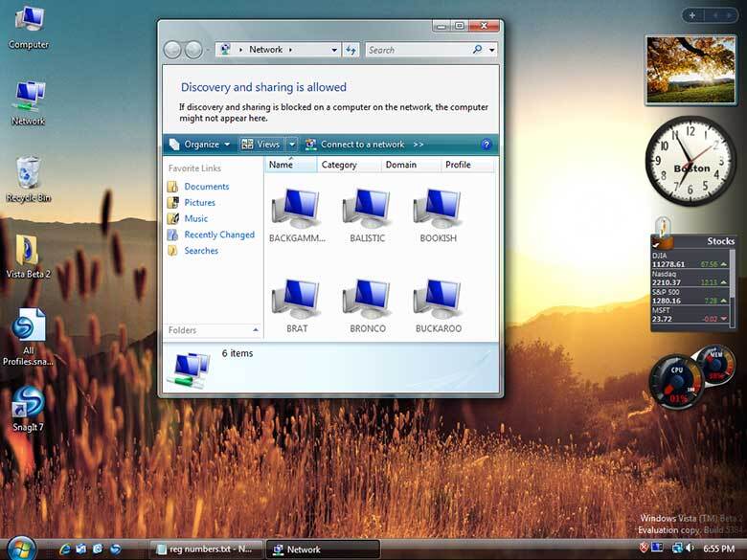The image size is (747, 560).
Task: Sort by the Category column header
Action: pos(349,165)
